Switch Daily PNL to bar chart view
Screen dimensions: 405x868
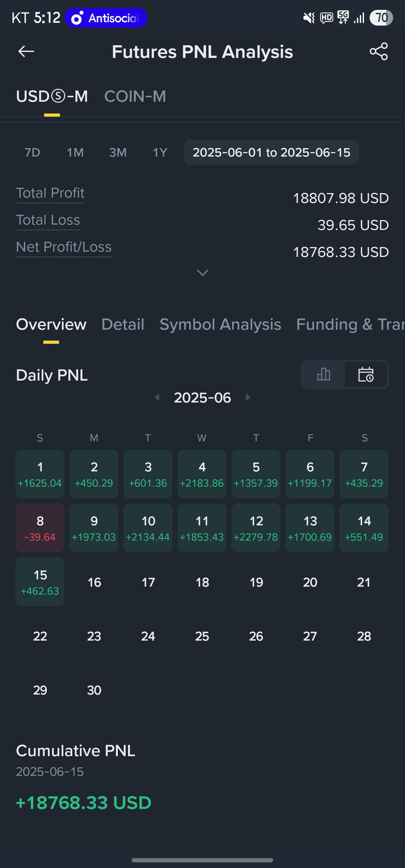click(323, 374)
